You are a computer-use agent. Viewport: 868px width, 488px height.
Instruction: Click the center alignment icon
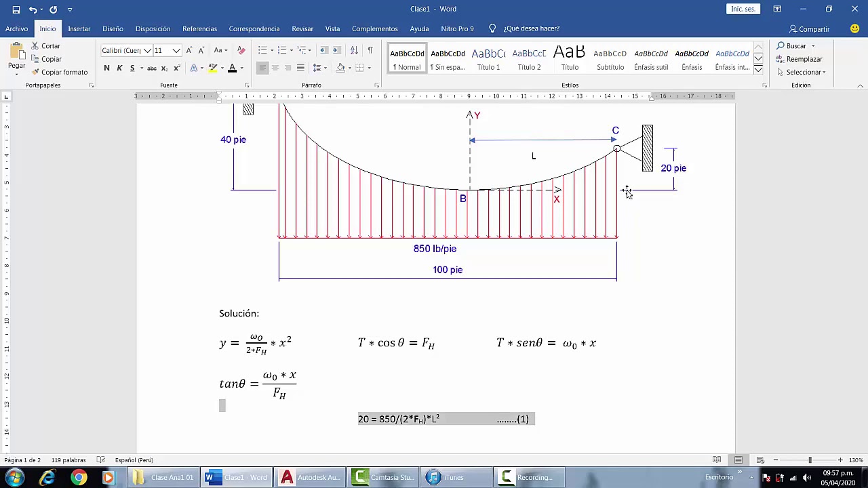tap(275, 68)
